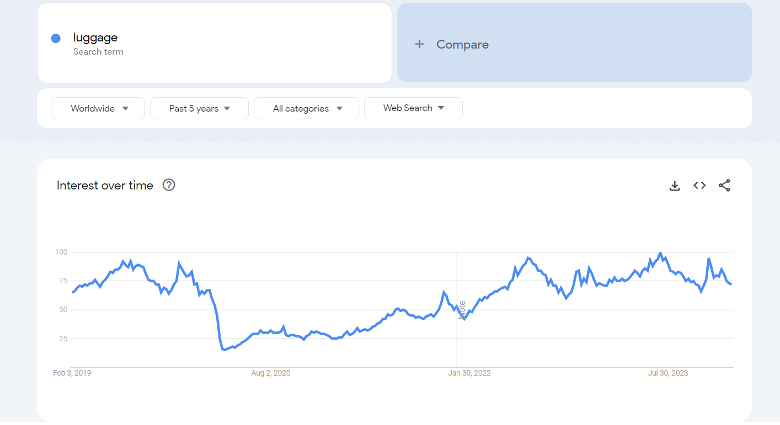The image size is (780, 425).
Task: Click the blue dot next to luggage
Action: pyautogui.click(x=56, y=38)
